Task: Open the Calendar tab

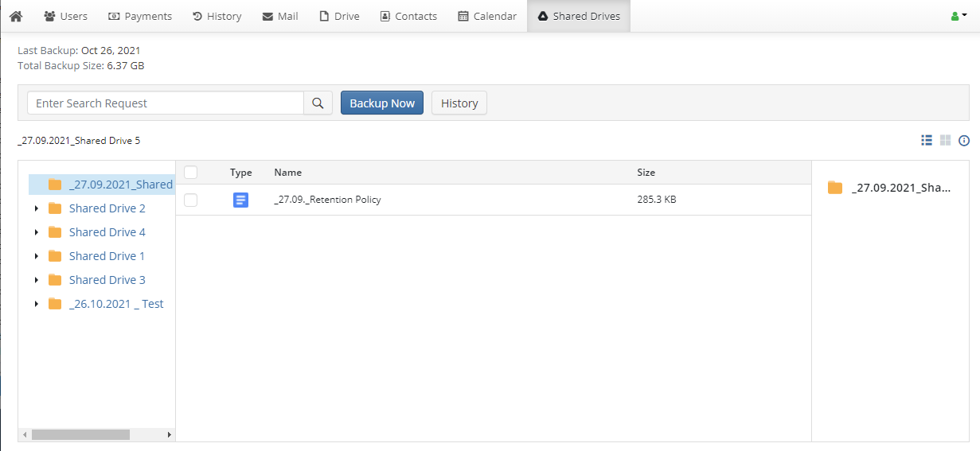Action: (487, 16)
